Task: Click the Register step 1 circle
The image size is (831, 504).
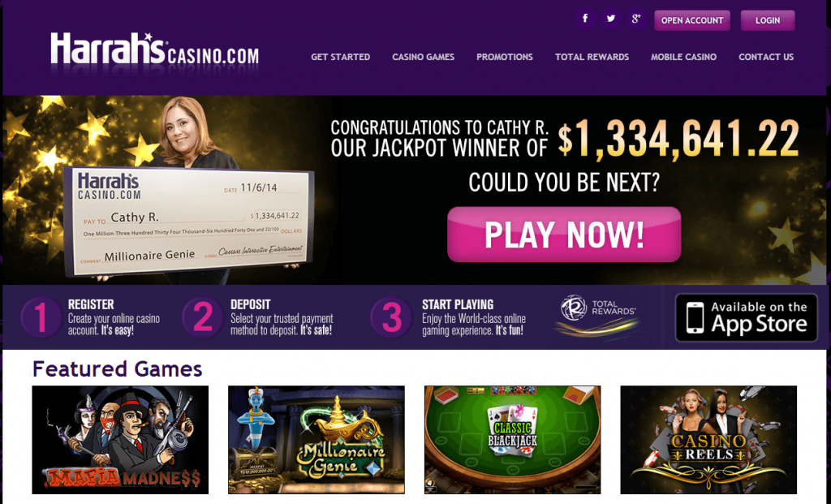Action: tap(41, 317)
